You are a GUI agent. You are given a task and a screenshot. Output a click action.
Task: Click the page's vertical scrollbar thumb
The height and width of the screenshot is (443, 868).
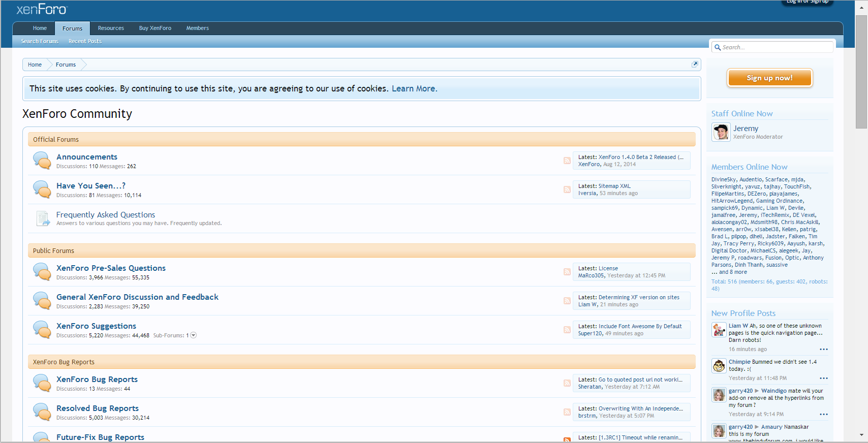861,71
